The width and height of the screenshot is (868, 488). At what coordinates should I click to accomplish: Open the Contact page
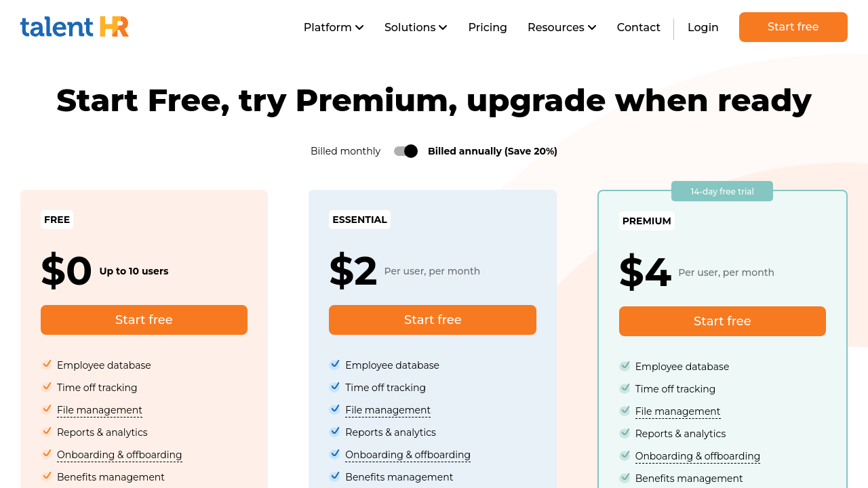coord(638,27)
